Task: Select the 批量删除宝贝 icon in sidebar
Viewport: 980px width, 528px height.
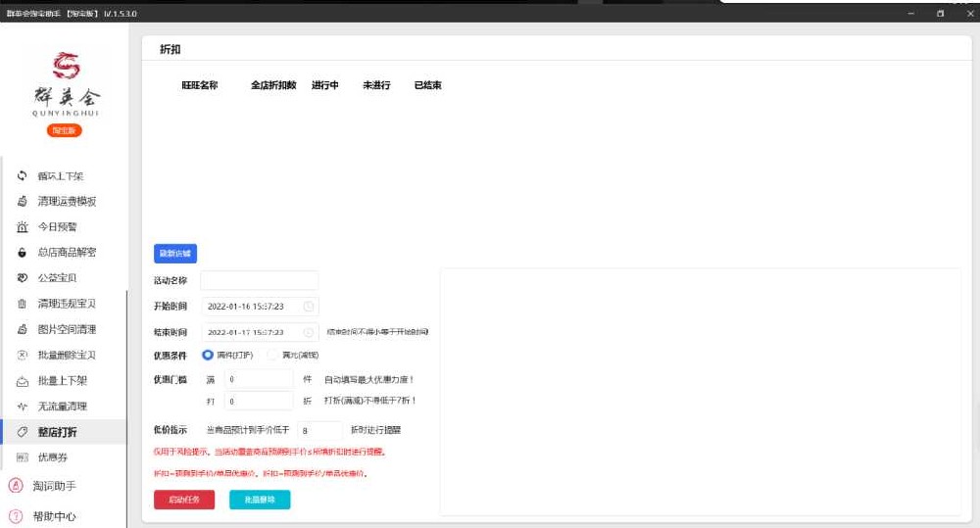Action: tap(23, 355)
